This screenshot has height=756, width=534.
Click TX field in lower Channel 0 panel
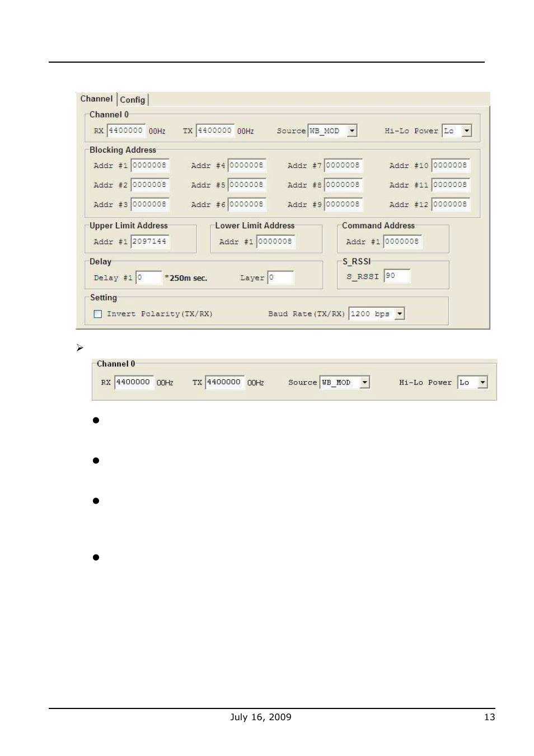pyautogui.click(x=224, y=382)
